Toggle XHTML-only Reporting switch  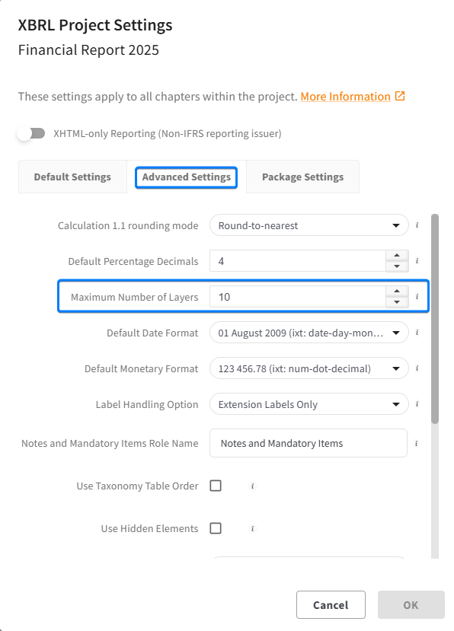[x=31, y=133]
